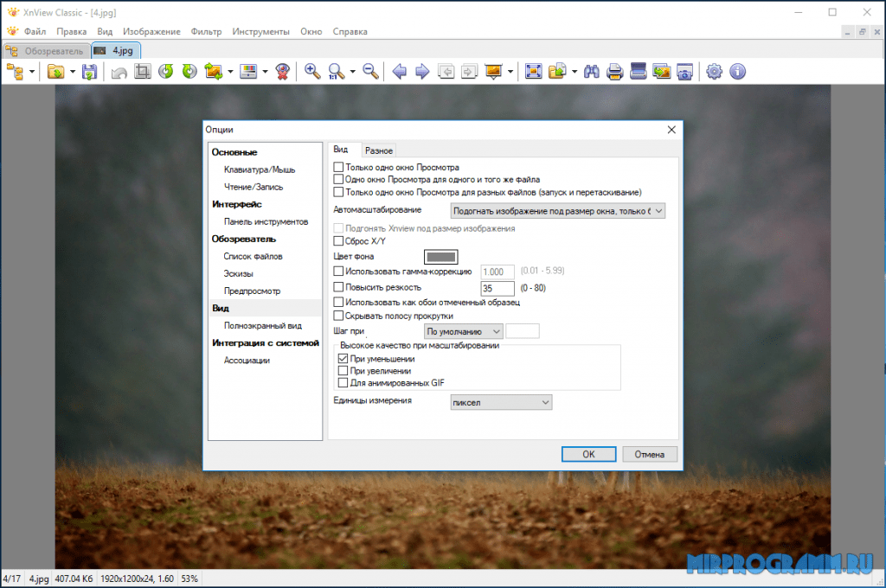Open the Единицы измерения dropdown (пиксел)
Screen dimensions: 886x588
(x=501, y=402)
